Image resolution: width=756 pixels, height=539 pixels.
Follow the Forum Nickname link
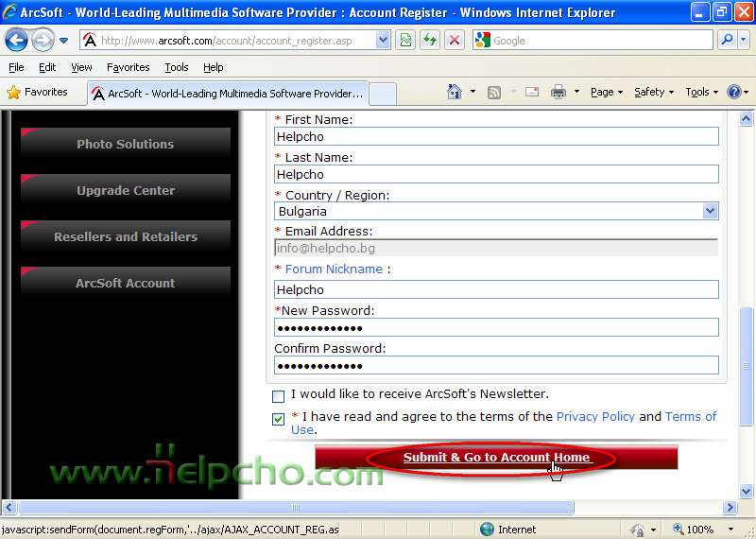(x=334, y=269)
